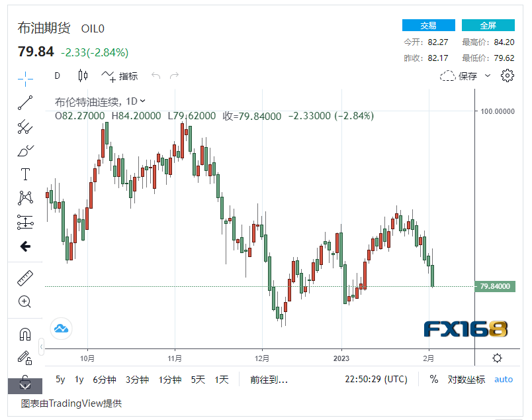Image resolution: width=532 pixels, height=420 pixels.
Task: Click the 2023 time axis label
Action: [341, 358]
